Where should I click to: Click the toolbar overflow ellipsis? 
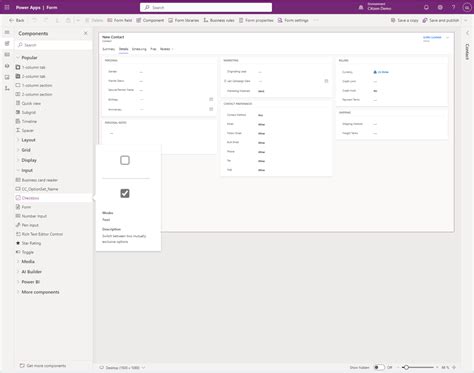pyautogui.click(x=316, y=20)
